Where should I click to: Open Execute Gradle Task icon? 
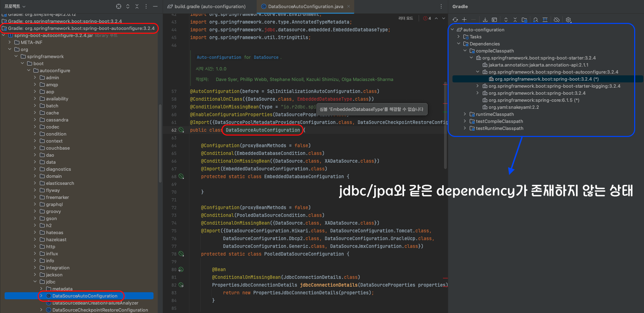click(x=494, y=20)
